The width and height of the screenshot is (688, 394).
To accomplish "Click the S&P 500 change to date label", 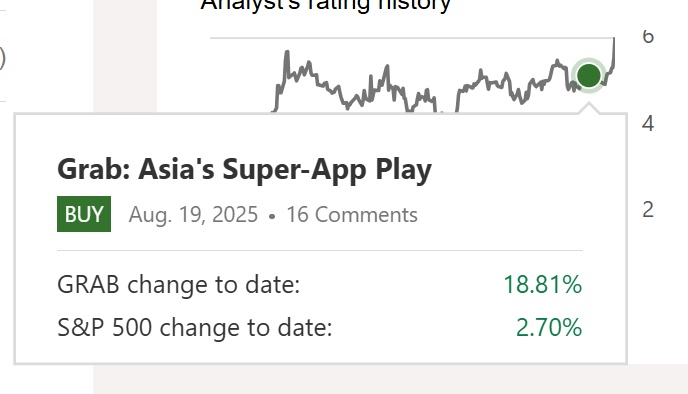I will click(195, 327).
